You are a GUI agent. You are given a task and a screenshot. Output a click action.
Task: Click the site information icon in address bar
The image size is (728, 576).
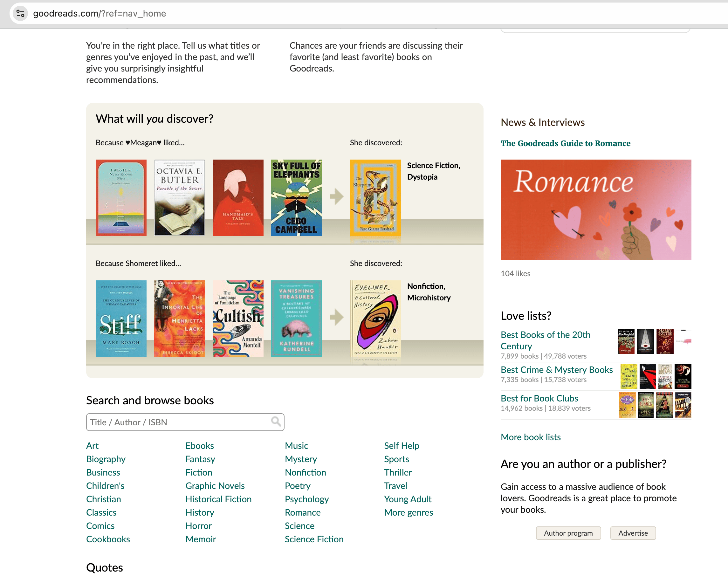click(20, 13)
